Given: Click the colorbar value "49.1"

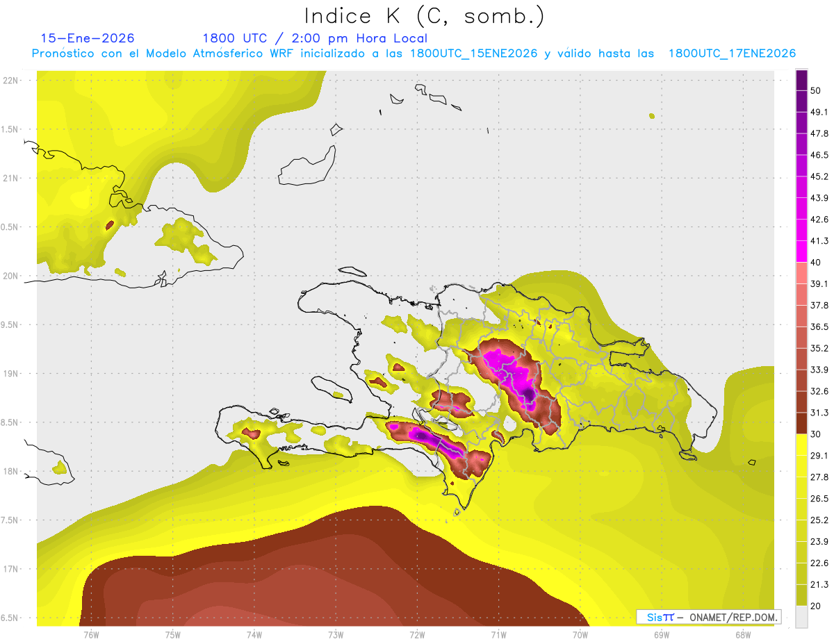Looking at the screenshot, I should tap(819, 113).
